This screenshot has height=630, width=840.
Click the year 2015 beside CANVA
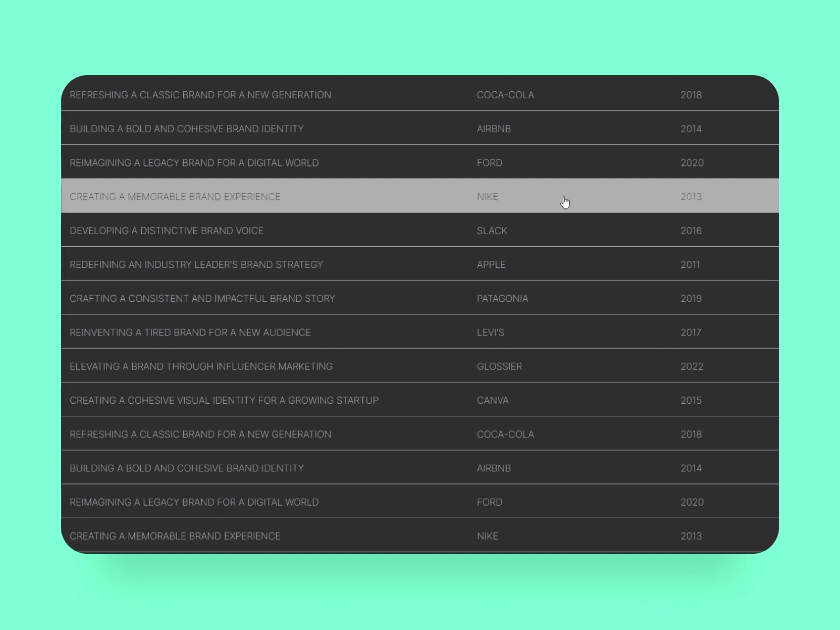tap(691, 400)
